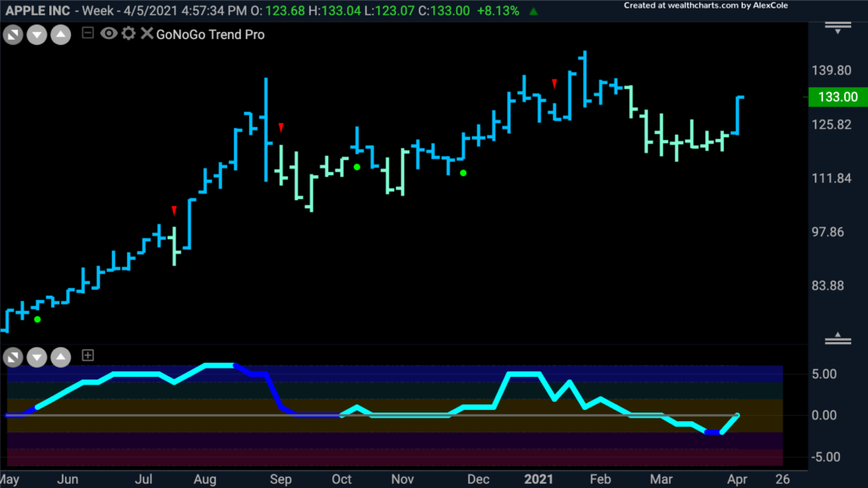Collapse the GoNoGo Trend Pro indicator
Screen dimensions: 868x488
point(87,33)
